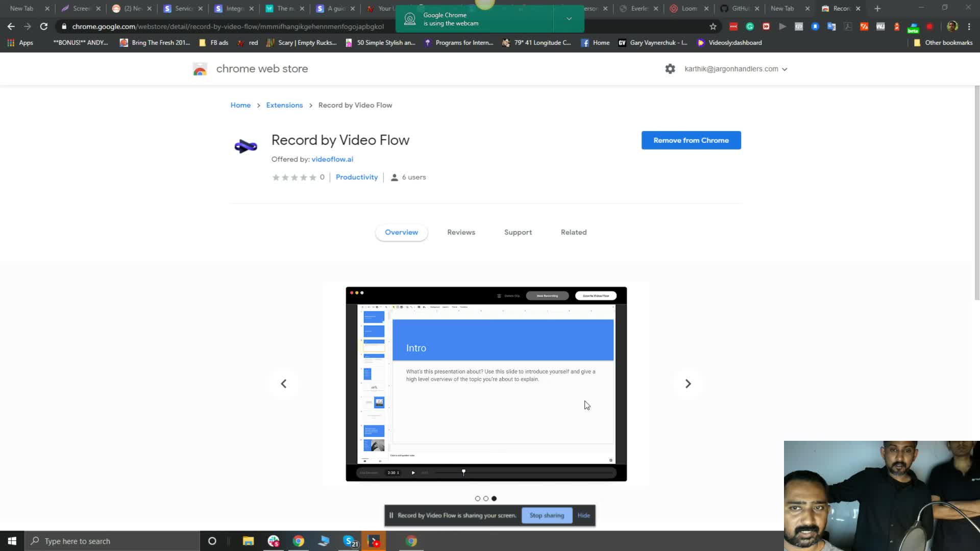
Task: Click the blue bookmark extension icon
Action: 815,27
